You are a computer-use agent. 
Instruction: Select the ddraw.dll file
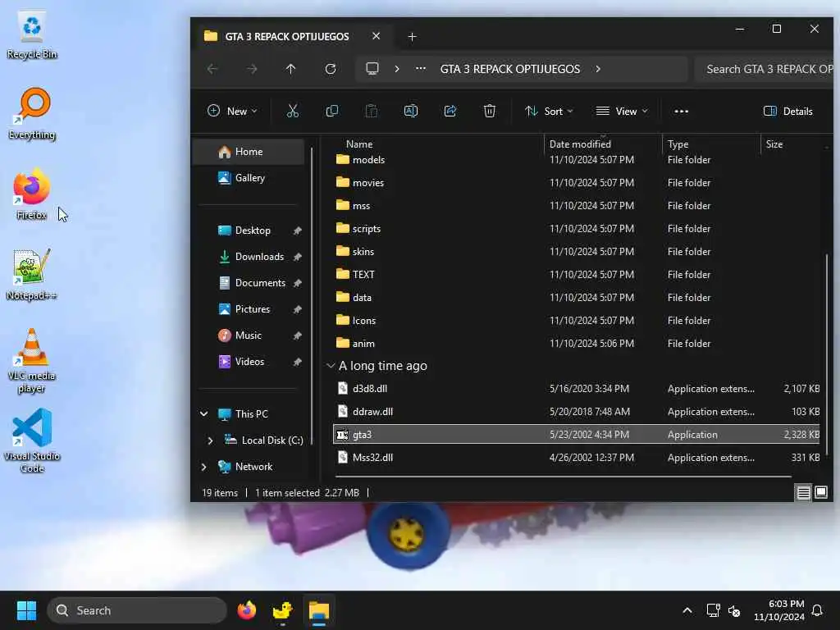577,412
